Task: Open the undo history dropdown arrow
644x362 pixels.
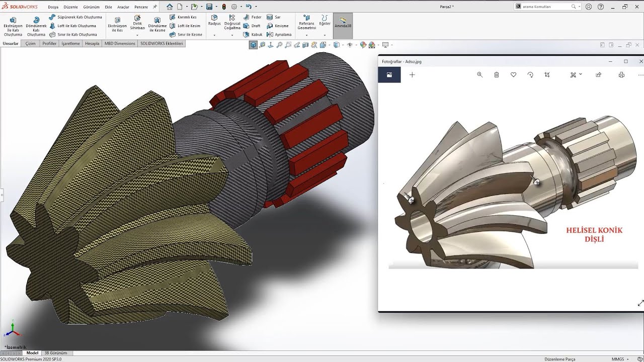Action: click(x=256, y=7)
